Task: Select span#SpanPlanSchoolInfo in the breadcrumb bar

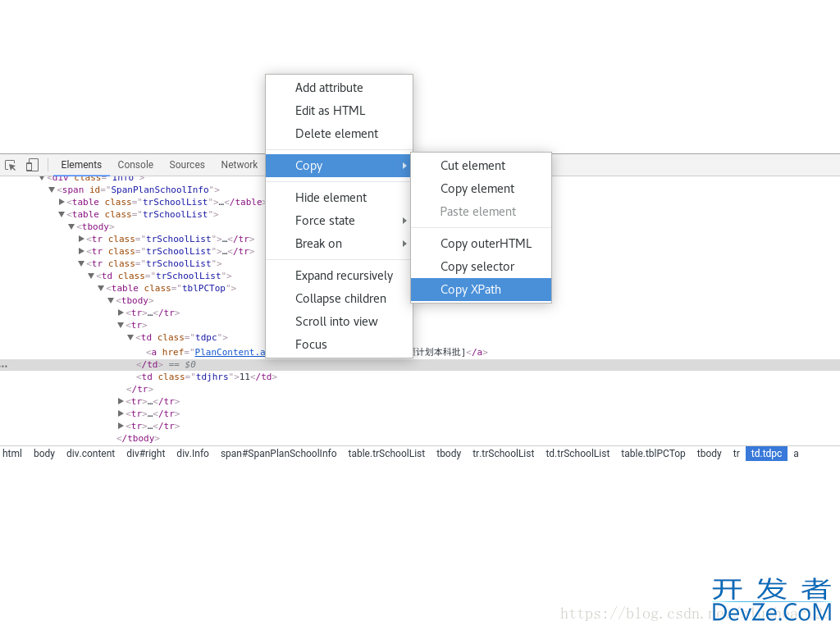Action: [278, 454]
